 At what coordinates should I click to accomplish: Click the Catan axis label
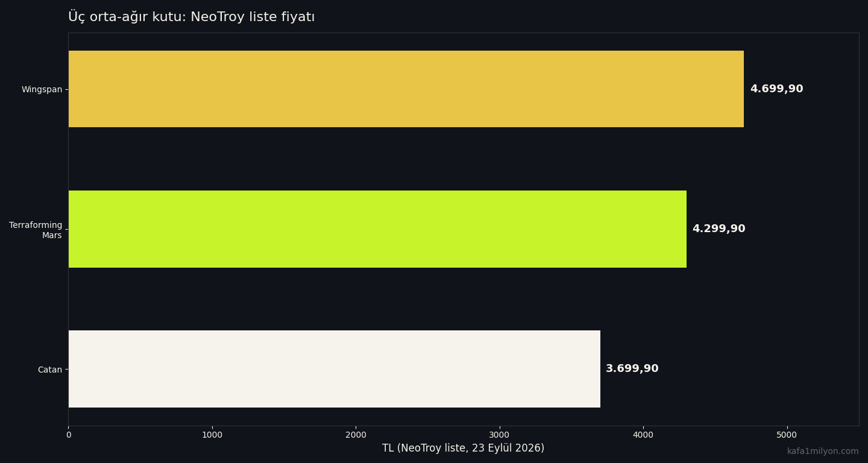pos(50,370)
